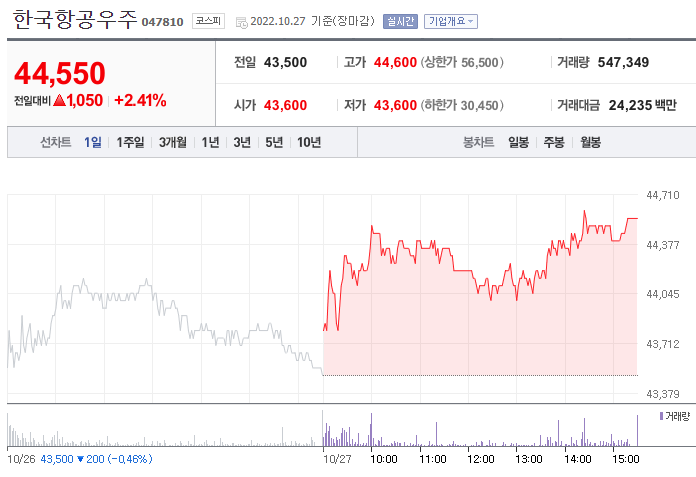Viewport: 696px width, 477px height.
Task: Select the 3개월 line chart tab
Action: 173,142
